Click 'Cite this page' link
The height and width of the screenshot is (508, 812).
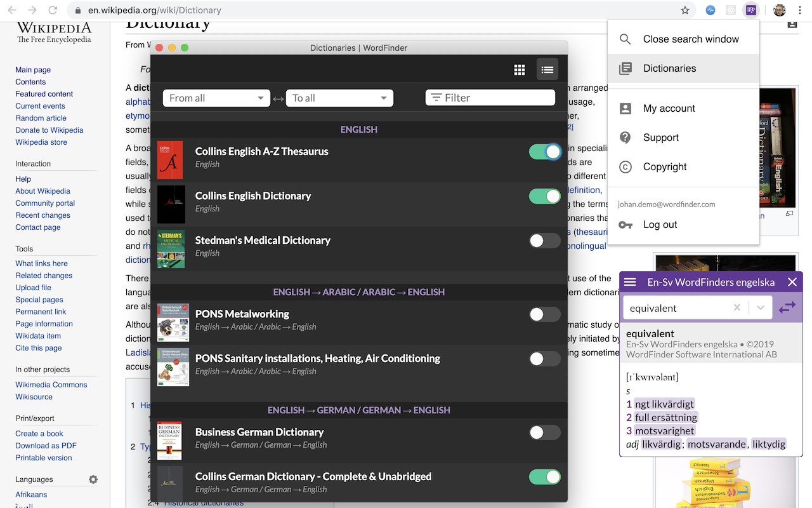[39, 348]
